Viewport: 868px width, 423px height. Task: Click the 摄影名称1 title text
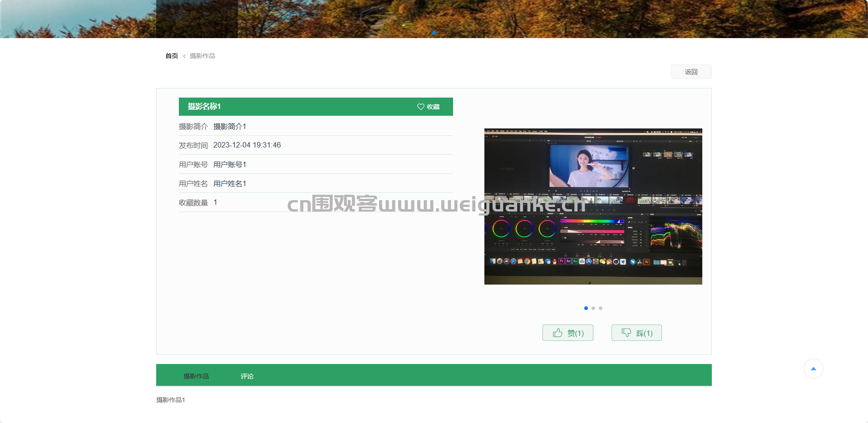204,107
